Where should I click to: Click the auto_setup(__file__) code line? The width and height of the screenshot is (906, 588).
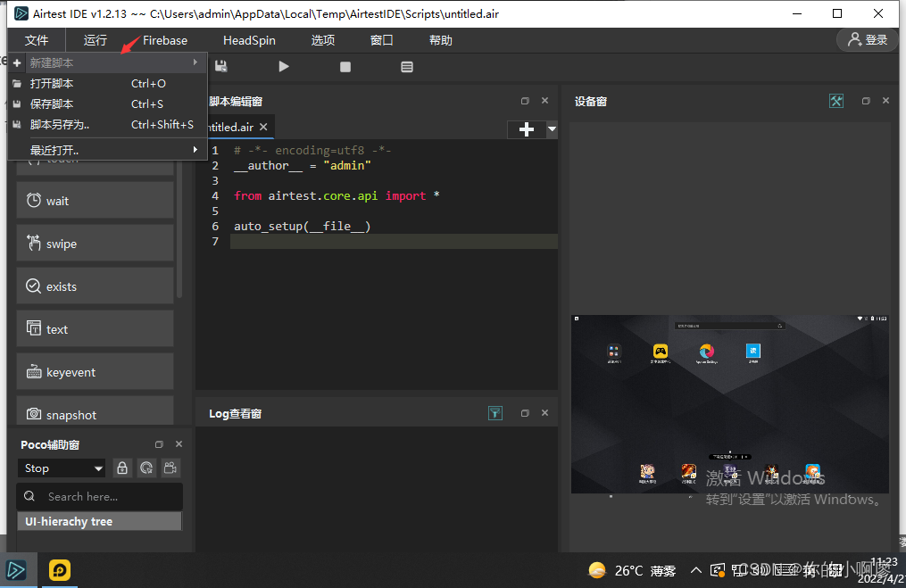(303, 227)
